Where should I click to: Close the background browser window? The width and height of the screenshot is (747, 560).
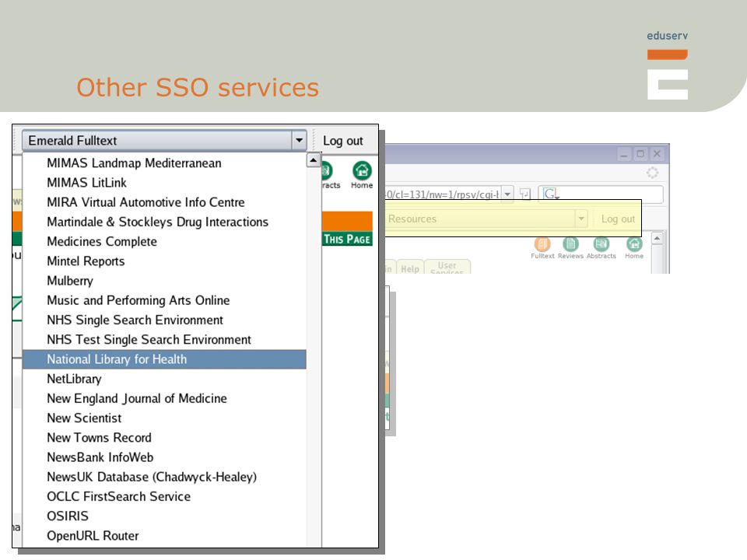coord(657,154)
